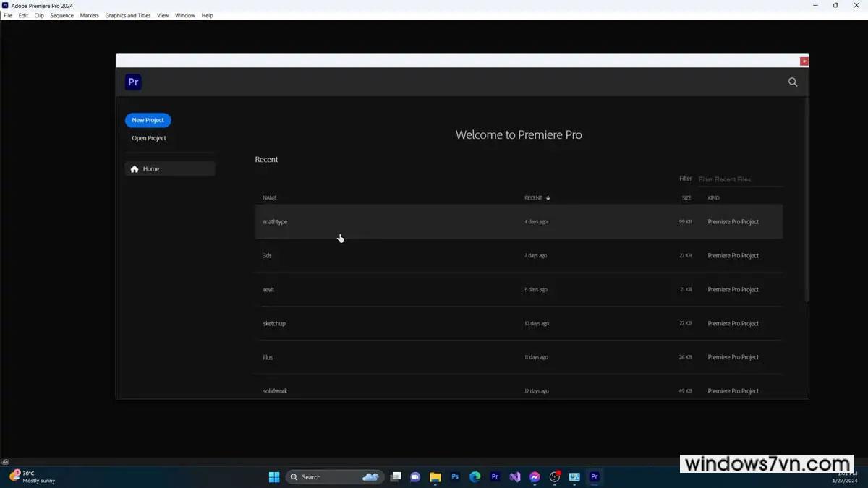Click the Windows Start button
Screen dimensions: 868x488
coord(274,477)
